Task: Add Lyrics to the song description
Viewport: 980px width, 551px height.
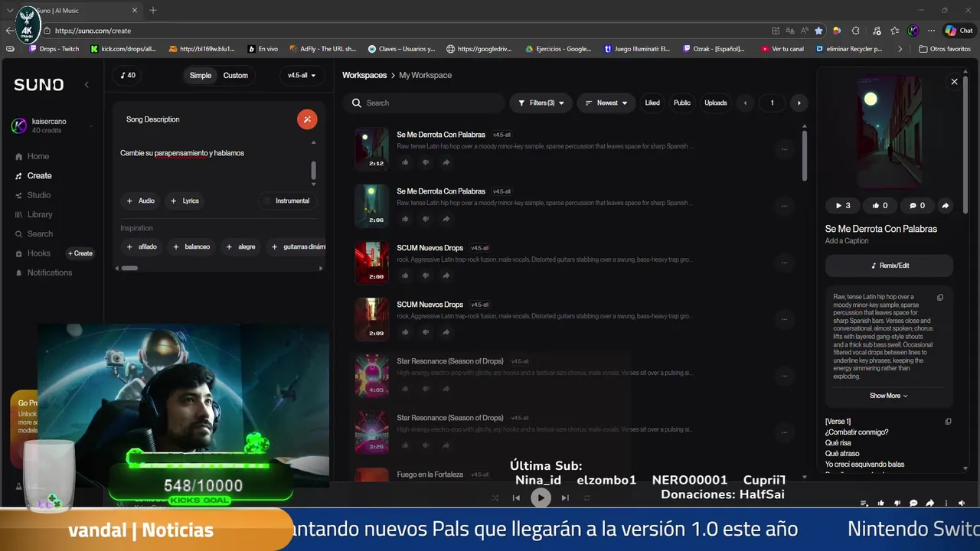Action: pos(185,201)
